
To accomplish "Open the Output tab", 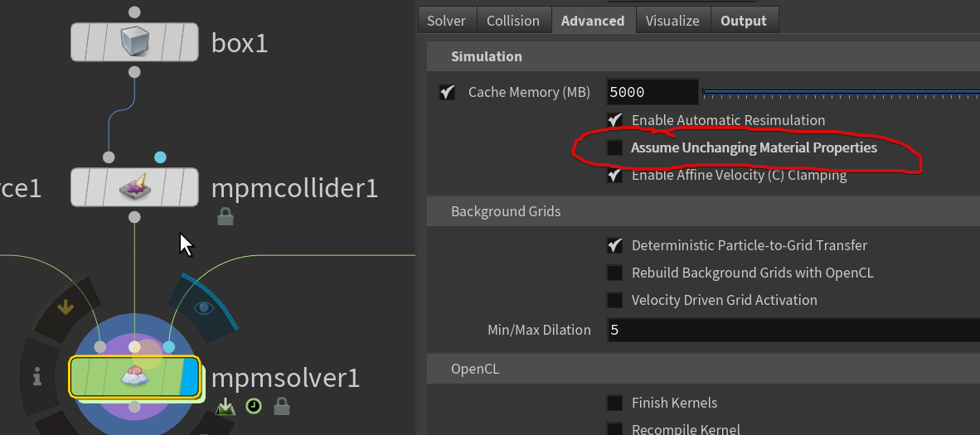I will click(x=744, y=21).
